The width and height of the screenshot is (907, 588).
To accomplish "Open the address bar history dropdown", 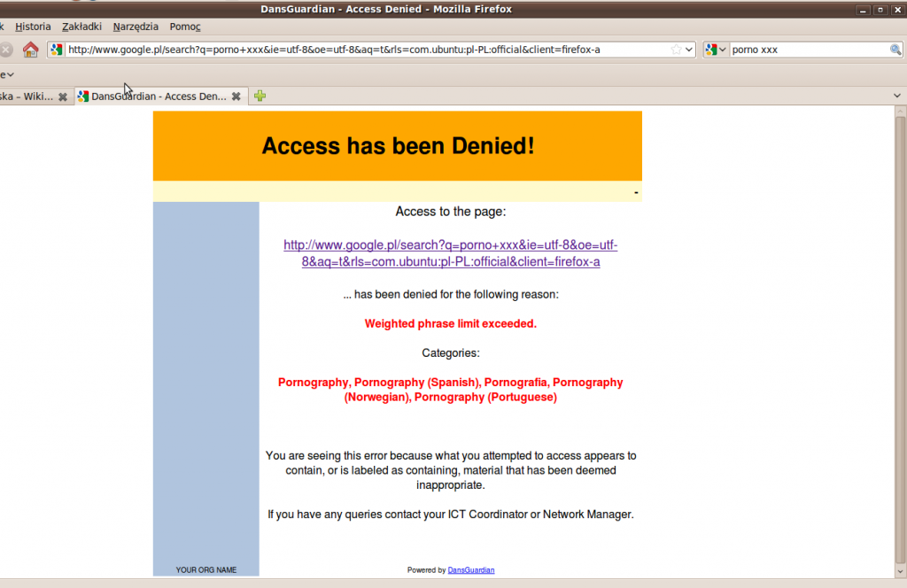I will 689,50.
